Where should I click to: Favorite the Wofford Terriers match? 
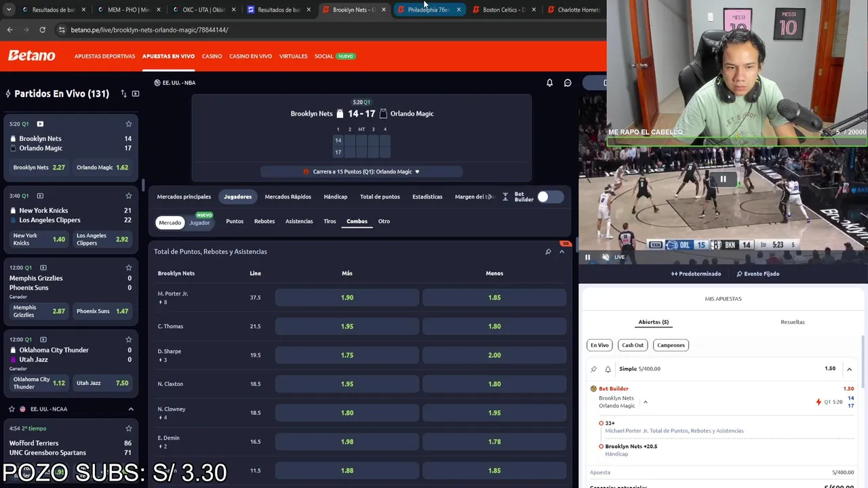128,428
